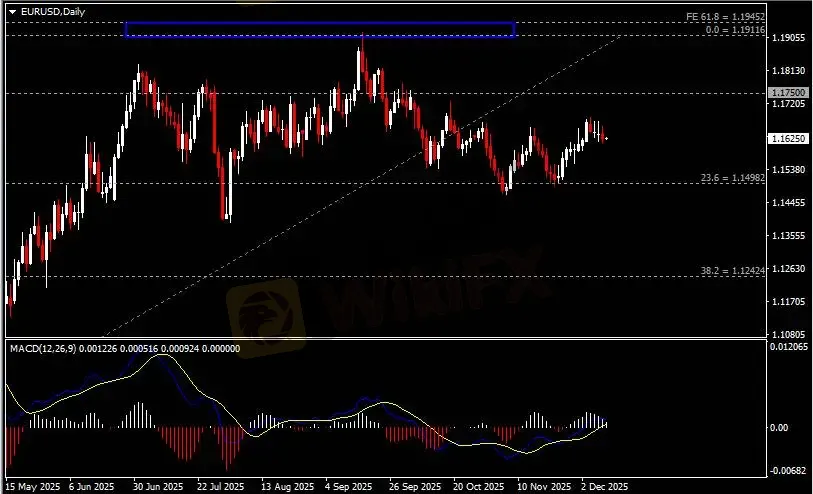Select the 1.17500 horizontal line price tag

tap(788, 93)
